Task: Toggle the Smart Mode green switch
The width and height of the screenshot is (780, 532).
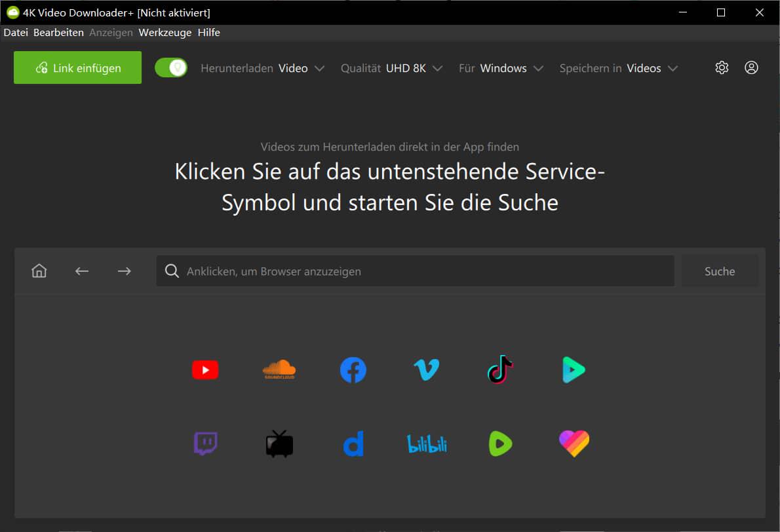Action: 171,67
